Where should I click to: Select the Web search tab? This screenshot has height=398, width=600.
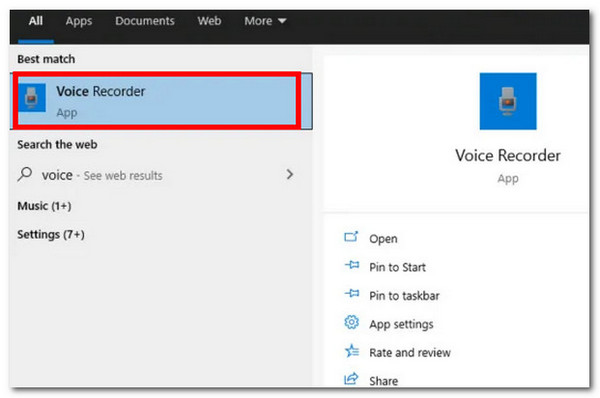pyautogui.click(x=209, y=21)
